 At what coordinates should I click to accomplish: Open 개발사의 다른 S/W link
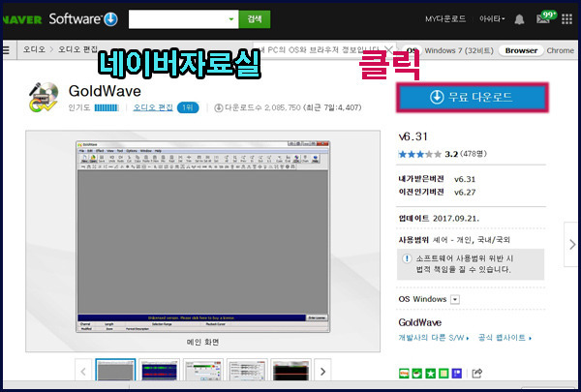coord(434,338)
